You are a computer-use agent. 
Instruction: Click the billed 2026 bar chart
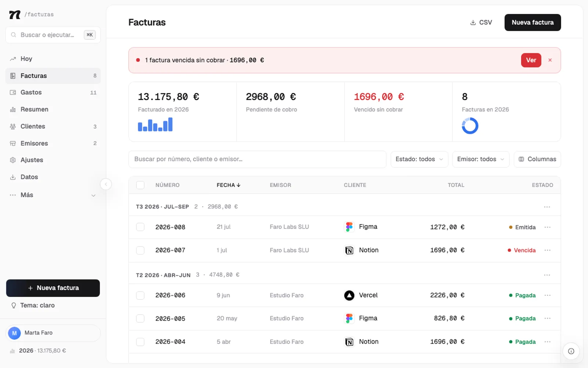(155, 124)
